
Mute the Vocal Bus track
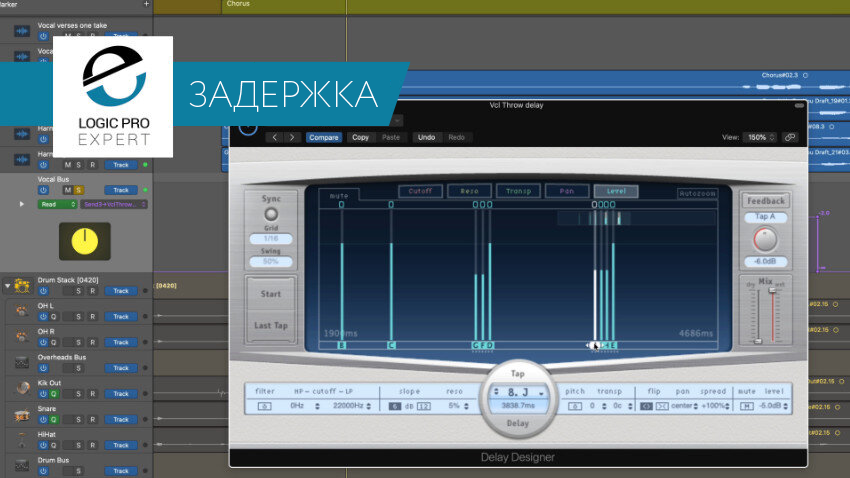click(x=67, y=190)
